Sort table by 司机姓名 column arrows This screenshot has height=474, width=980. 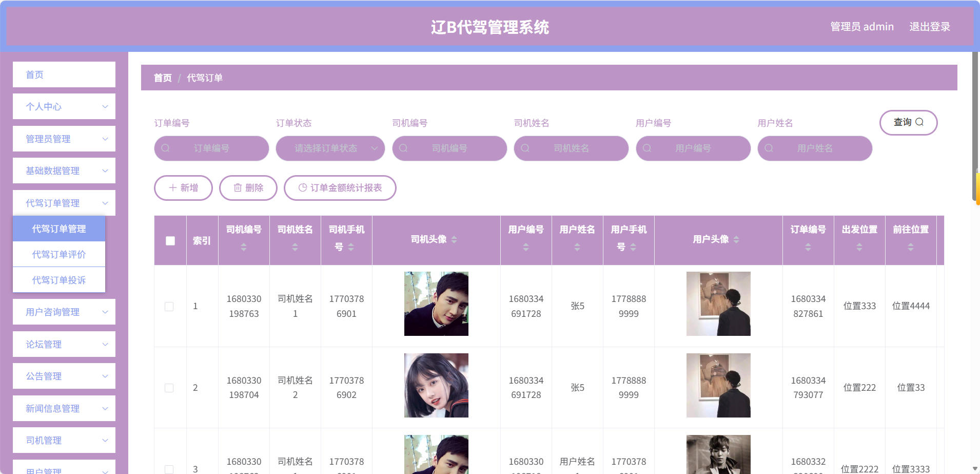click(x=295, y=247)
